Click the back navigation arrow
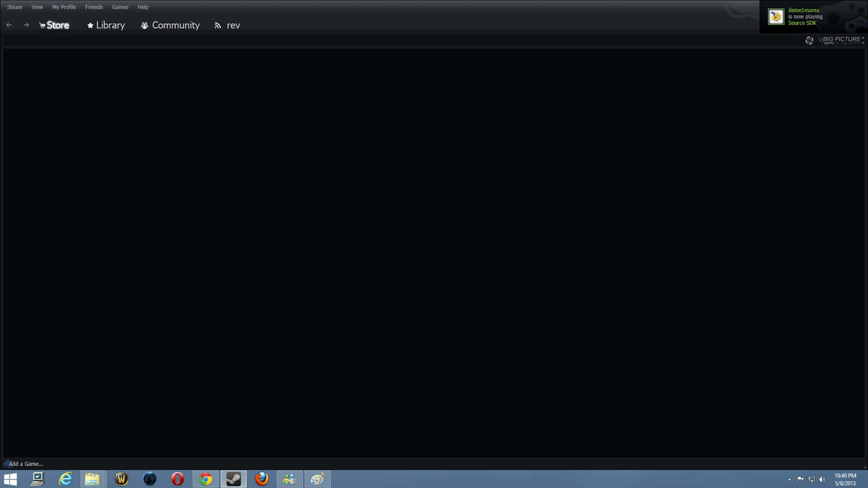The width and height of the screenshot is (868, 488). coord(9,25)
